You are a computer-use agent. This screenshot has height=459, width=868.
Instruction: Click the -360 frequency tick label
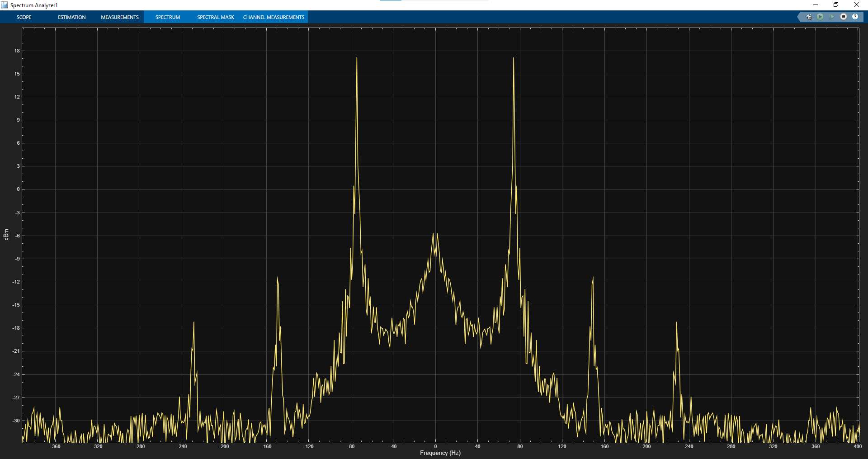pos(55,446)
